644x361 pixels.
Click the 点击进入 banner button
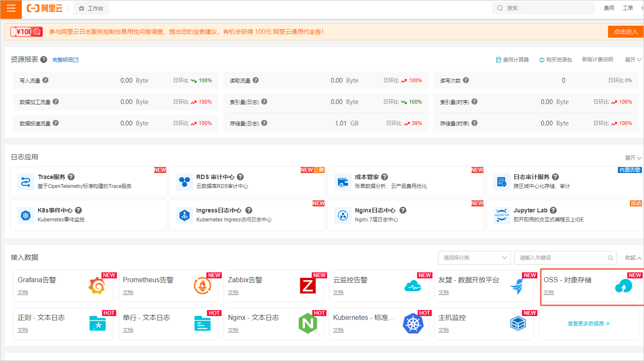coord(626,32)
